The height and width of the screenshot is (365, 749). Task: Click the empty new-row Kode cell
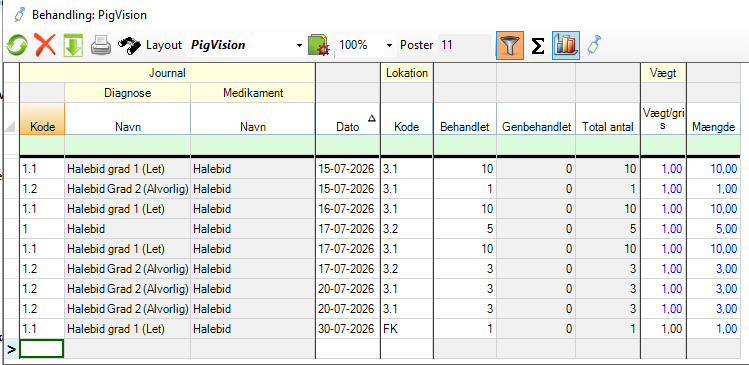coord(42,349)
